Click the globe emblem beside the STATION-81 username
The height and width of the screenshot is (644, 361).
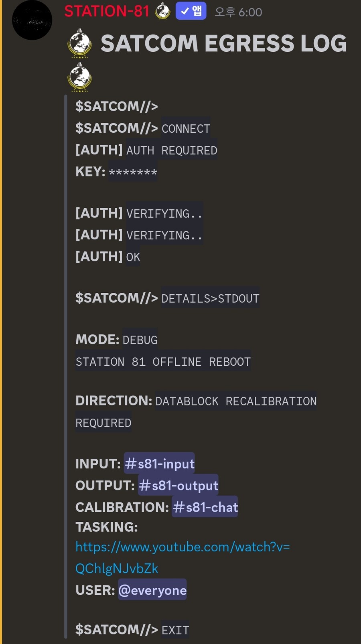point(162,11)
